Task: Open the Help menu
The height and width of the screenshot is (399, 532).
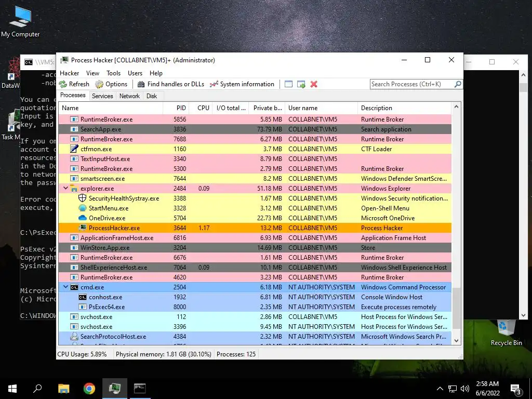Action: pyautogui.click(x=156, y=73)
